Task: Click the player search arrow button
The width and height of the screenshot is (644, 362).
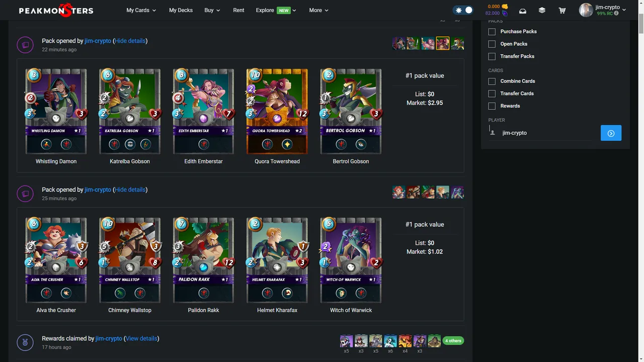Action: click(x=611, y=133)
